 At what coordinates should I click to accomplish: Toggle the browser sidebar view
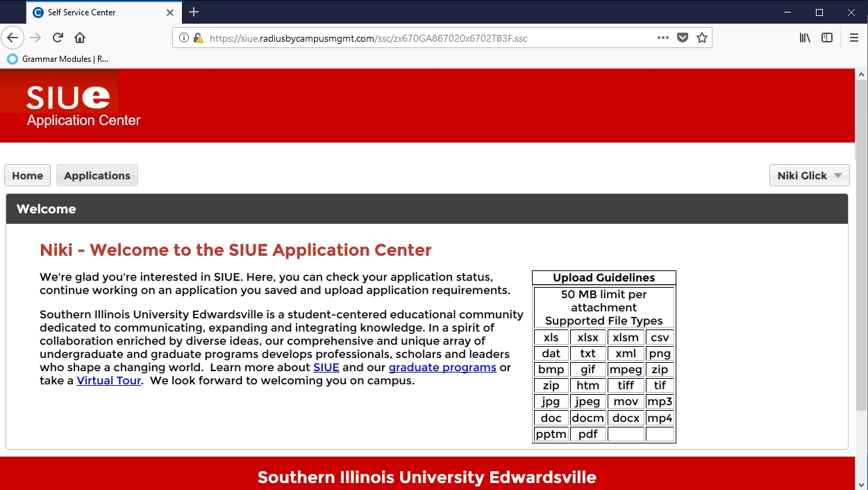coord(827,38)
